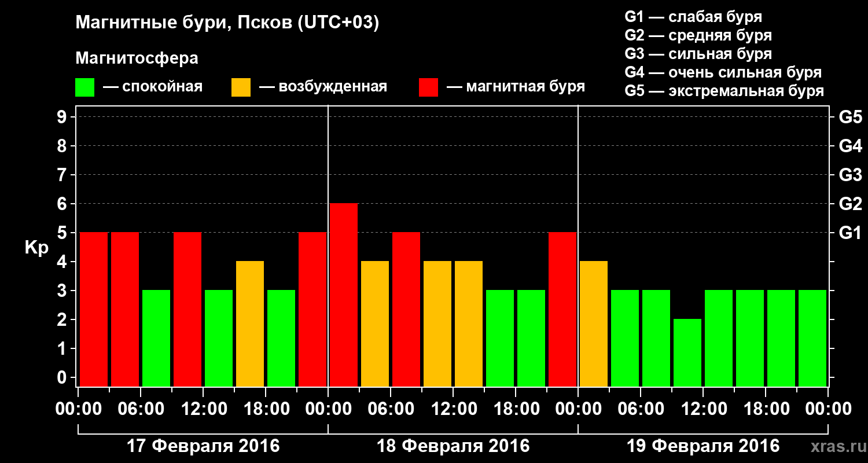Click the 'G1' label on right axis
The width and height of the screenshot is (868, 463).
tap(850, 233)
